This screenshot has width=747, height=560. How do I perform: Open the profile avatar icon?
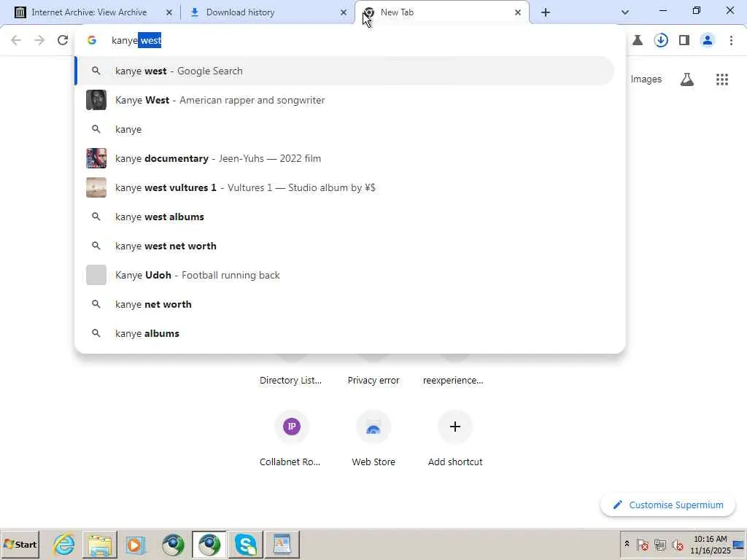[708, 41]
